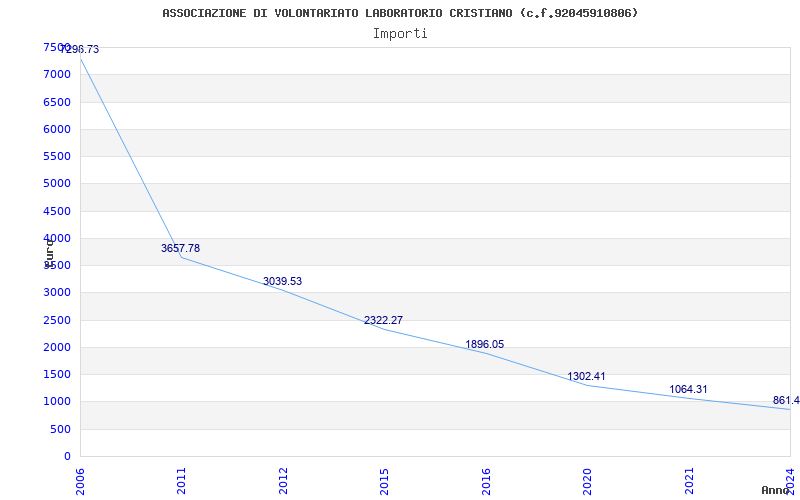Click the 861.4 data label

(786, 400)
